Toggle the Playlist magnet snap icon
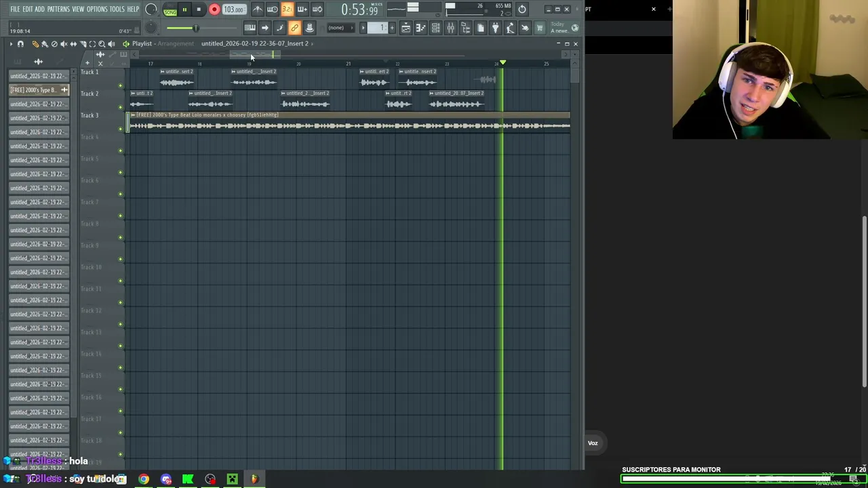 coord(20,43)
